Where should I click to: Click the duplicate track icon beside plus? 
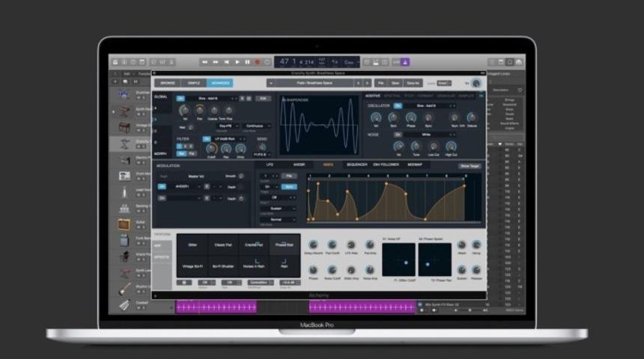point(125,82)
